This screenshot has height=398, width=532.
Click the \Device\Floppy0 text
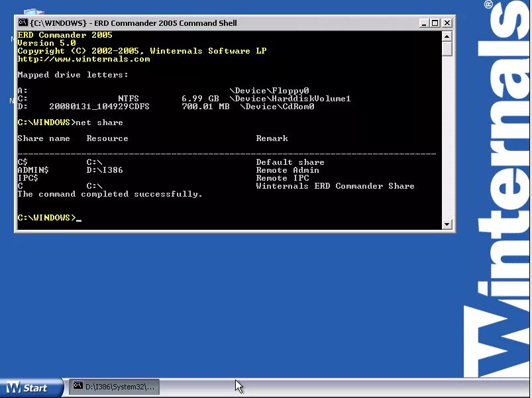(x=270, y=91)
